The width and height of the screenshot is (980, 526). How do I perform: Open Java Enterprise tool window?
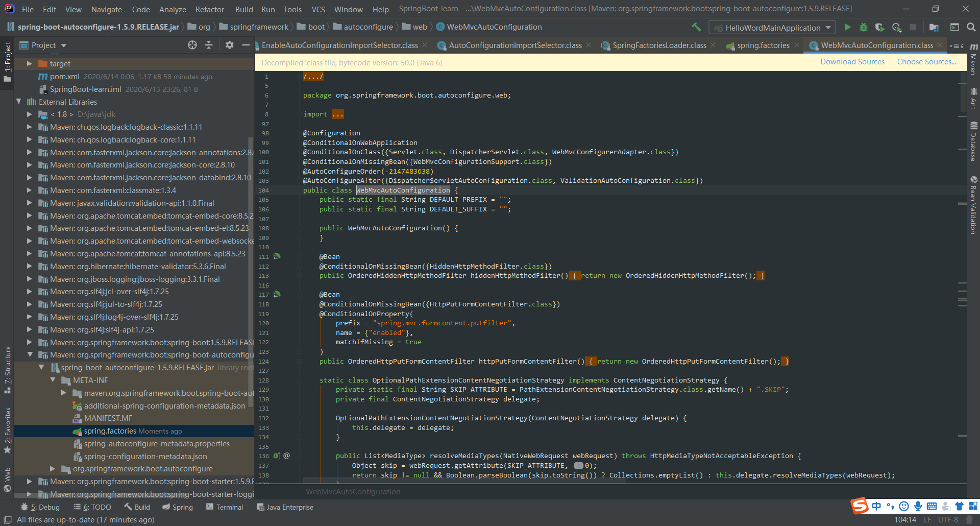pos(285,507)
